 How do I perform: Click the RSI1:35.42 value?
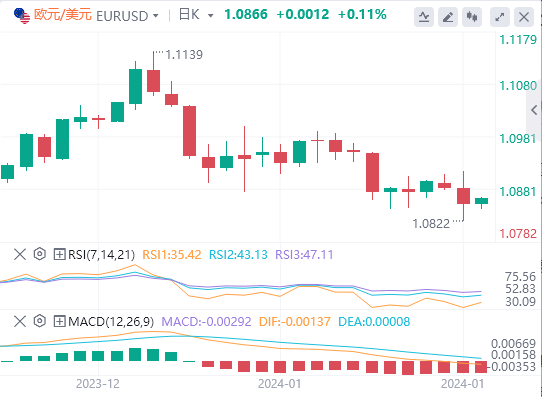point(172,255)
